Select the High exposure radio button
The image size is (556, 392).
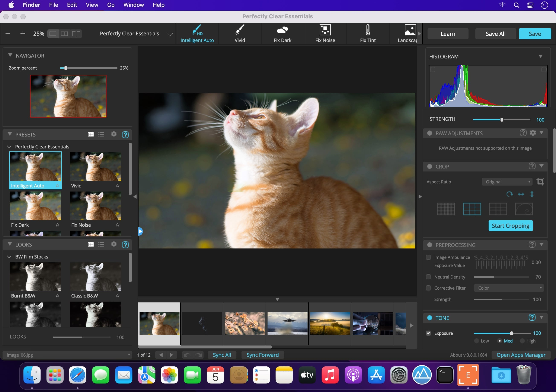tap(522, 341)
